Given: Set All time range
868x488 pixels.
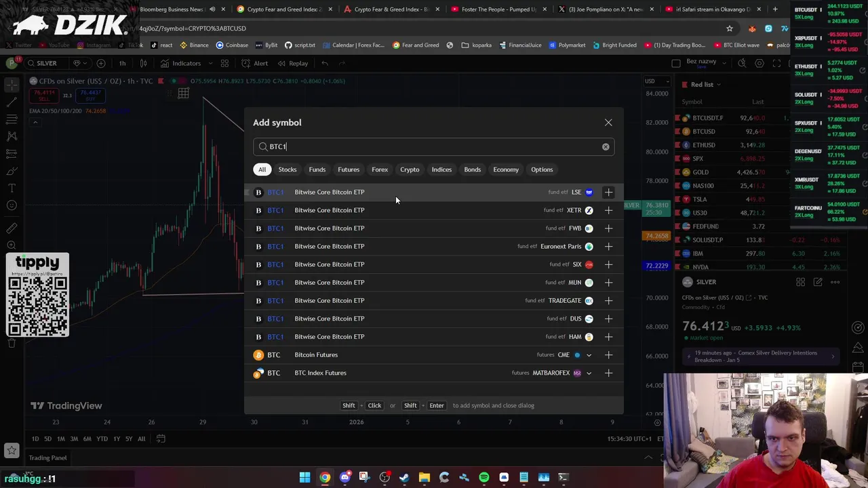Looking at the screenshot, I should tap(141, 439).
